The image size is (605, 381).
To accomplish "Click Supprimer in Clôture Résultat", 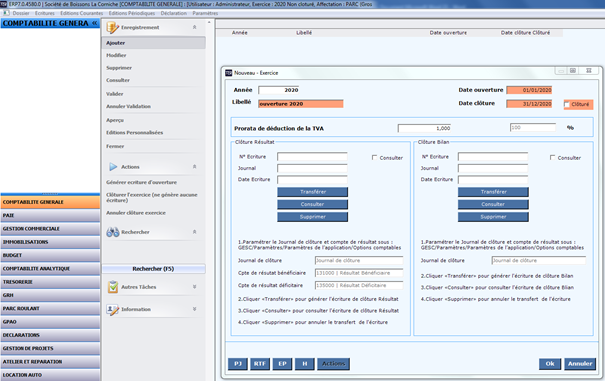I will point(313,217).
